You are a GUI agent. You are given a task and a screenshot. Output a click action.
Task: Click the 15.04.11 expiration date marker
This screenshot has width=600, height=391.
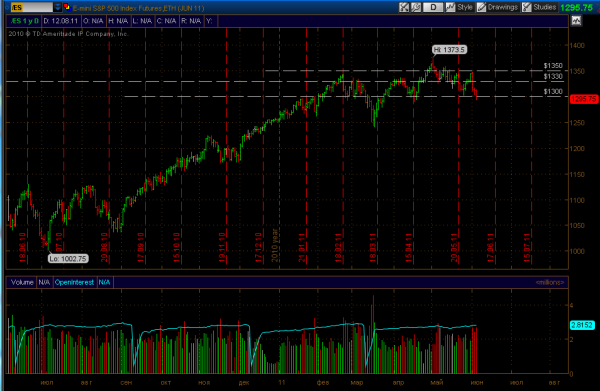tap(409, 248)
